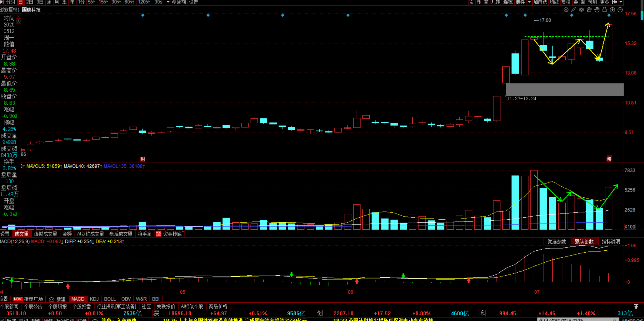Open 多周期 multi-period view

click(x=179, y=2)
